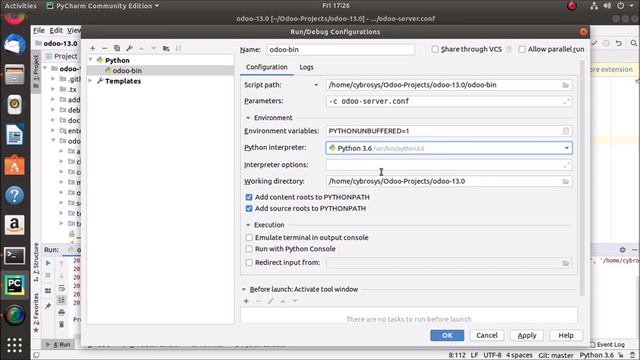Edit environment variables list icon

566,131
